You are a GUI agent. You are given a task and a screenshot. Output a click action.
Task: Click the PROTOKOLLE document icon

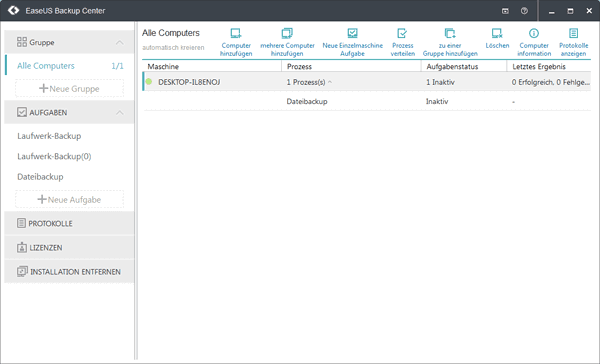coord(21,223)
